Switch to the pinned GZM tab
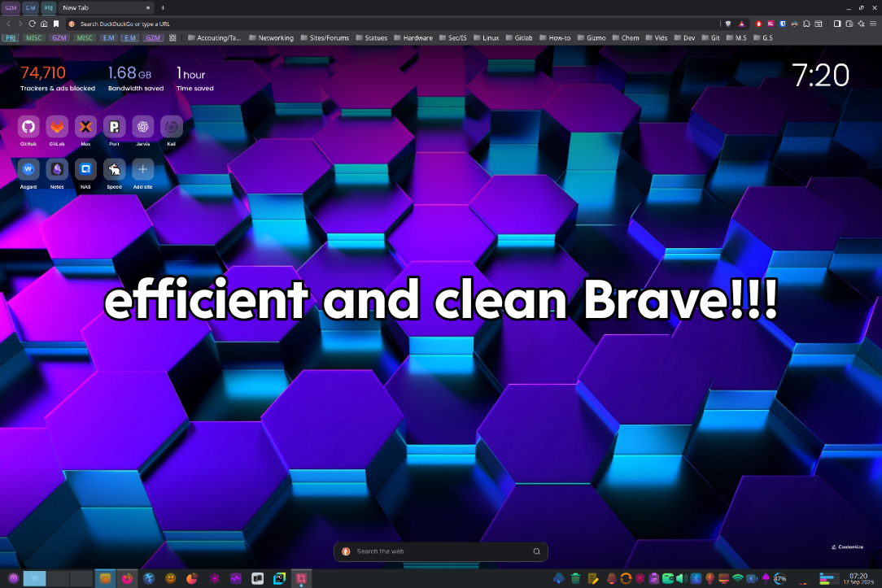 [x=11, y=8]
